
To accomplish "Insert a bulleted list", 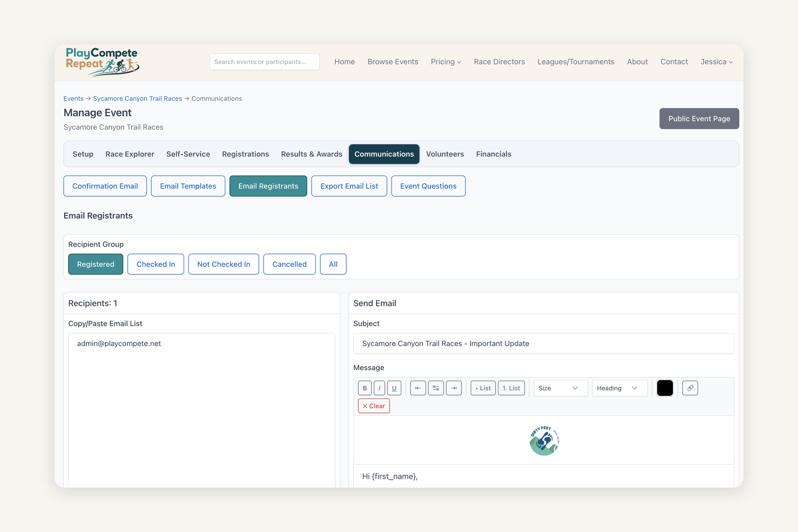I will (483, 388).
